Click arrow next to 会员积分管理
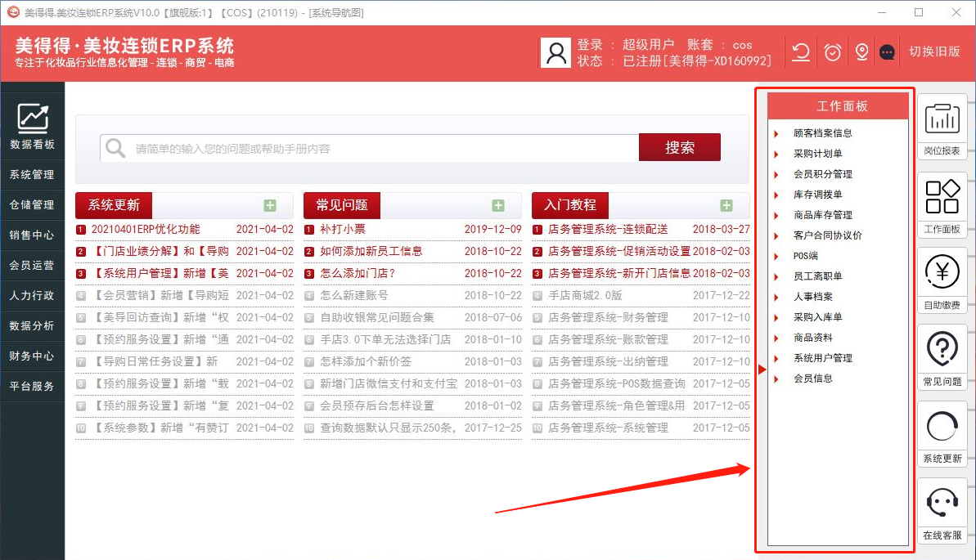976x560 pixels. [x=776, y=175]
